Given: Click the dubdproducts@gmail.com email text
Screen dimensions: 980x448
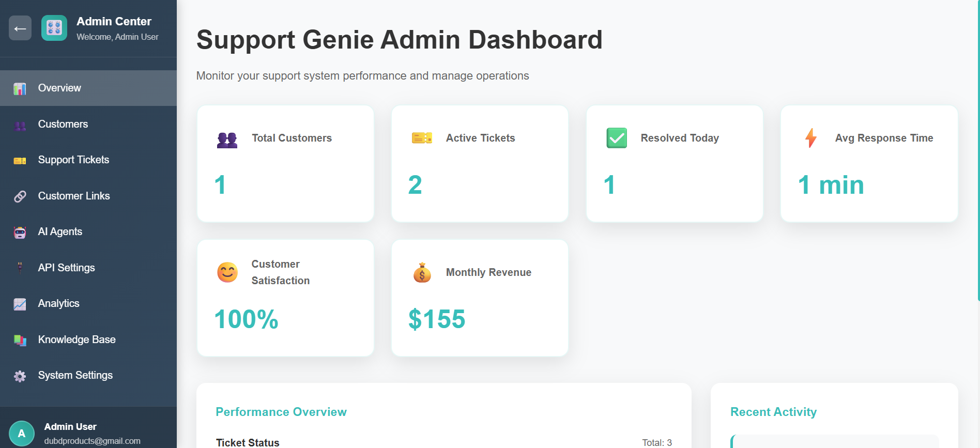Looking at the screenshot, I should pyautogui.click(x=92, y=441).
